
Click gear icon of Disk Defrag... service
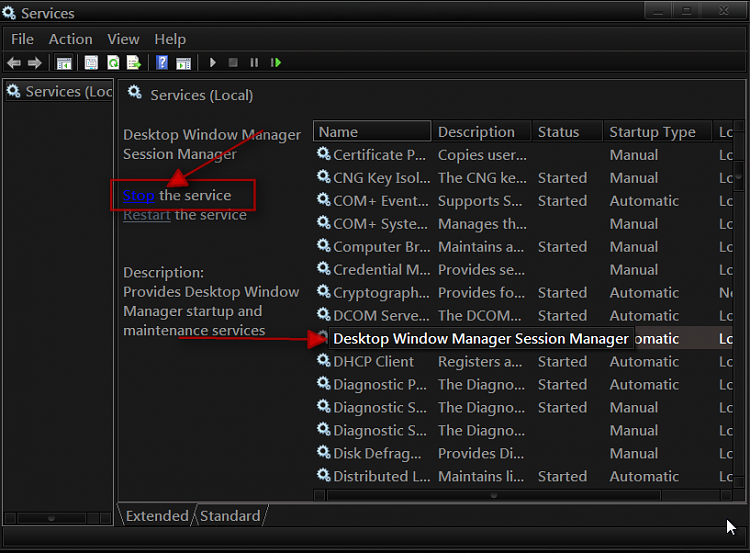pyautogui.click(x=323, y=453)
